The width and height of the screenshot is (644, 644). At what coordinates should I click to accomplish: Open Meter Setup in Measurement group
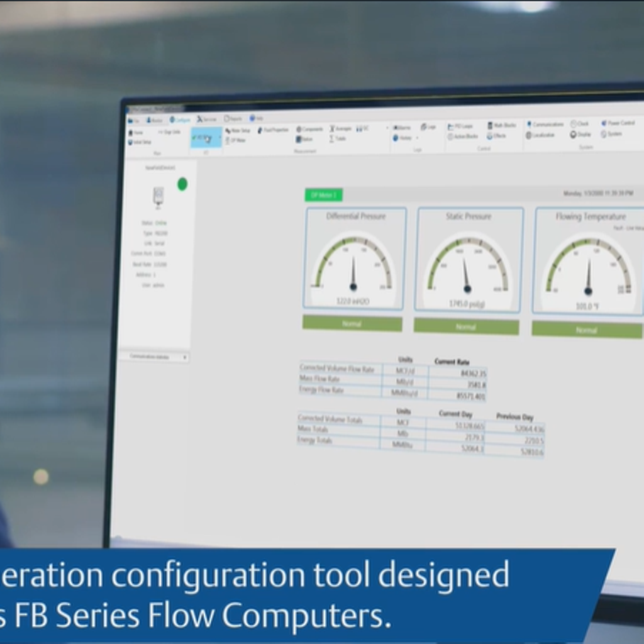tap(238, 131)
